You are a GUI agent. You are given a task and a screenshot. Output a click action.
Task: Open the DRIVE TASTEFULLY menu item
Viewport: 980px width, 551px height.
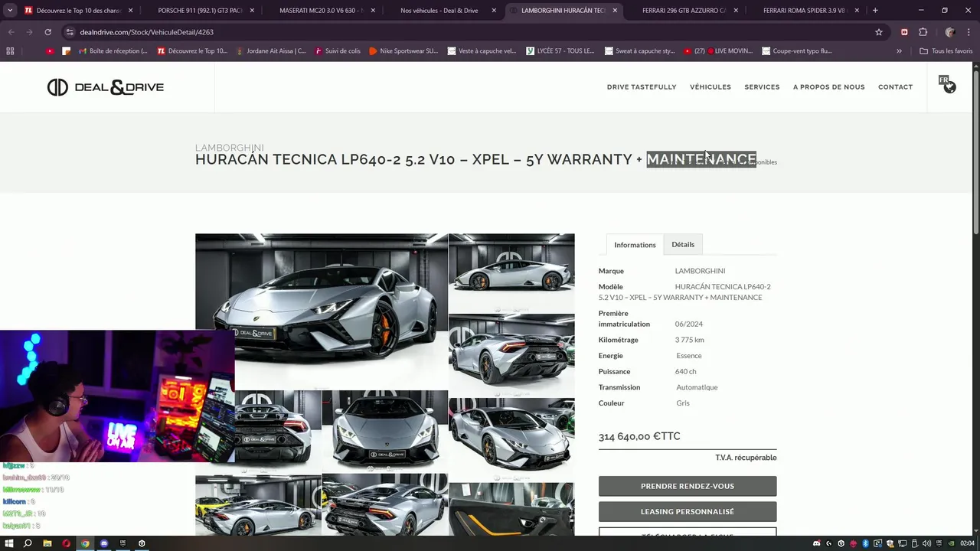click(642, 87)
